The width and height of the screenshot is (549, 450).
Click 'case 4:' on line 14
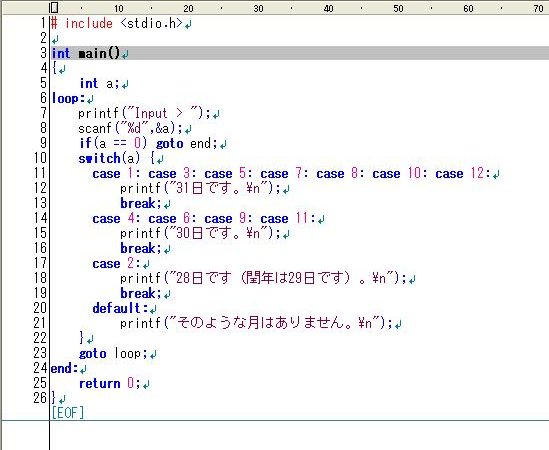click(x=117, y=219)
